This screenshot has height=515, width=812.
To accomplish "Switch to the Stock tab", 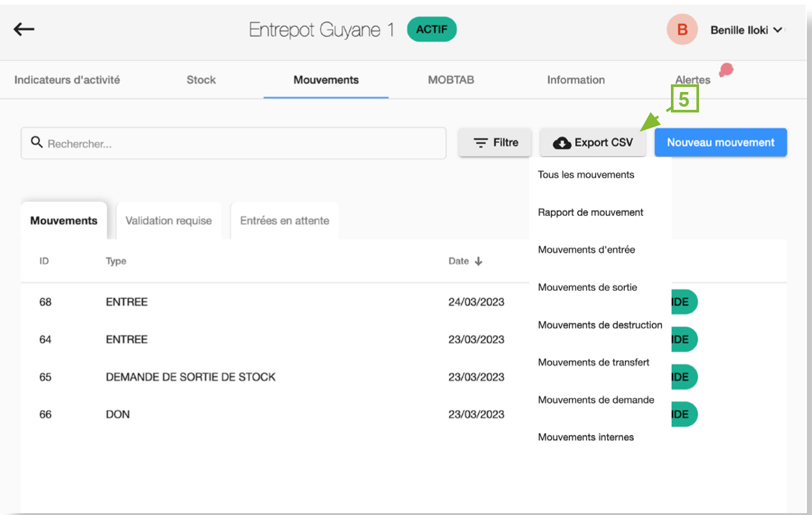I will (201, 80).
